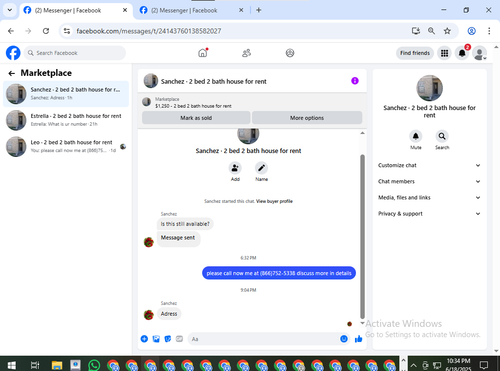This screenshot has height=371, width=500.
Task: Open the Sanchez conversation in list
Action: coord(66,94)
